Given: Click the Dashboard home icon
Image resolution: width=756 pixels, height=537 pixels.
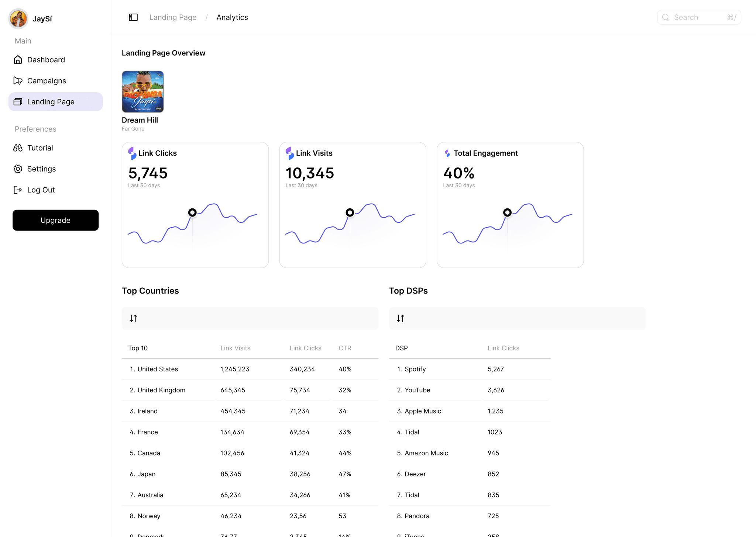Looking at the screenshot, I should 18,60.
